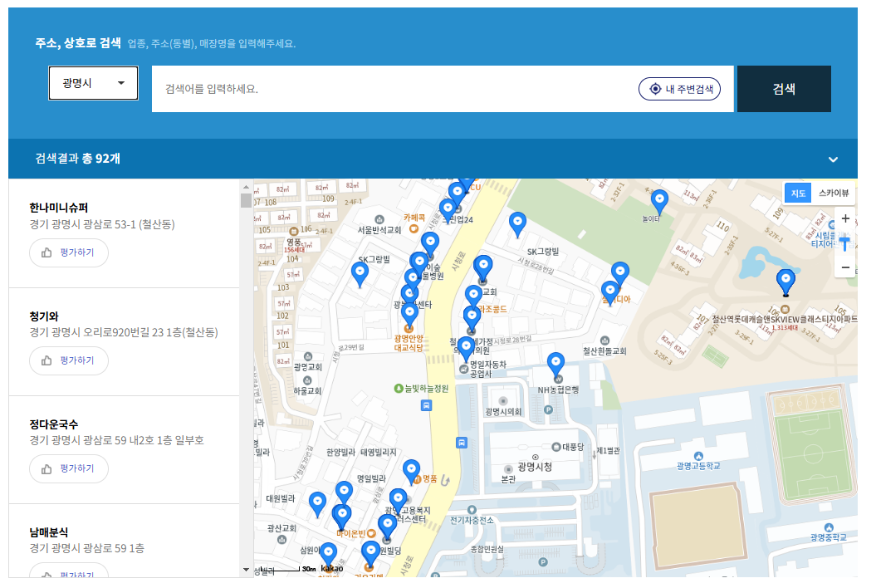Open the 정다운국수 store listing
The width and height of the screenshot is (876, 588).
click(x=54, y=424)
